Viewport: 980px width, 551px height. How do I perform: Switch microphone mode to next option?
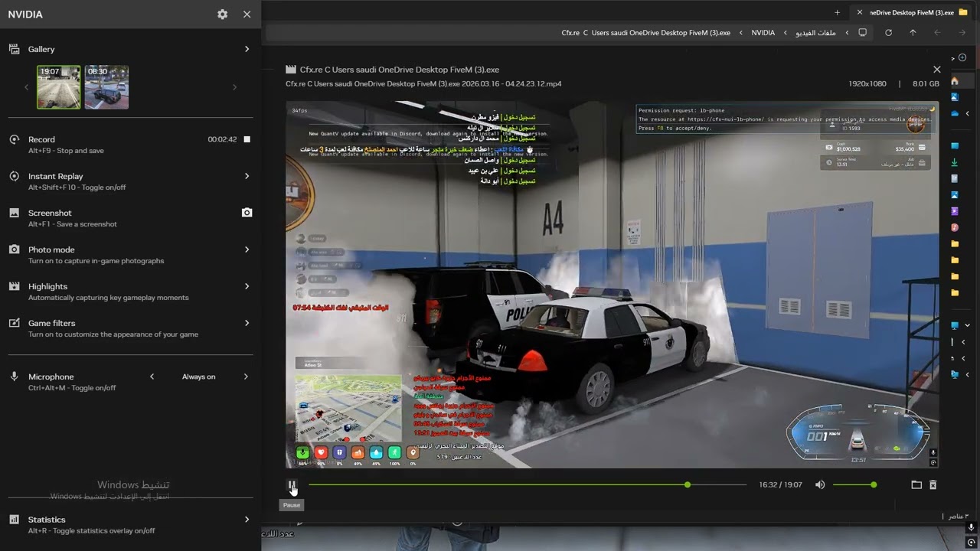pos(246,377)
